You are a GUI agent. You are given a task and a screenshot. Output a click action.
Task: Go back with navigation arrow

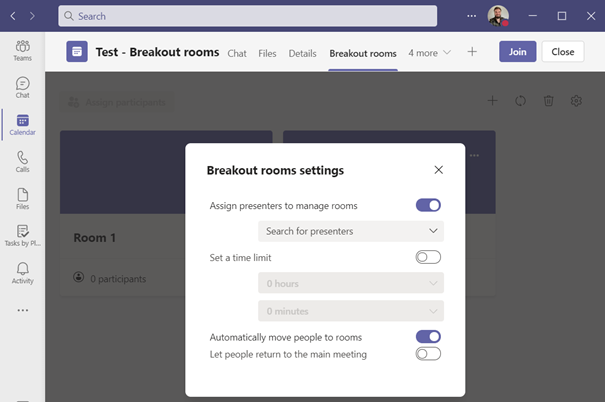(x=13, y=16)
